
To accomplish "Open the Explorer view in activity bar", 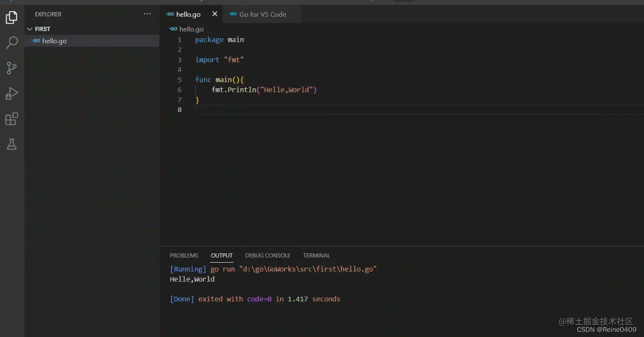I will [12, 18].
